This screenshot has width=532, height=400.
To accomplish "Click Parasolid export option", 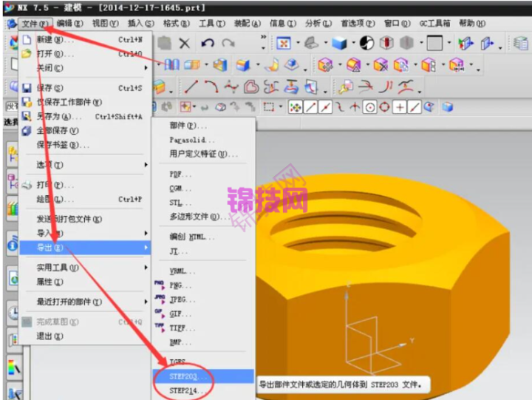I will [191, 140].
